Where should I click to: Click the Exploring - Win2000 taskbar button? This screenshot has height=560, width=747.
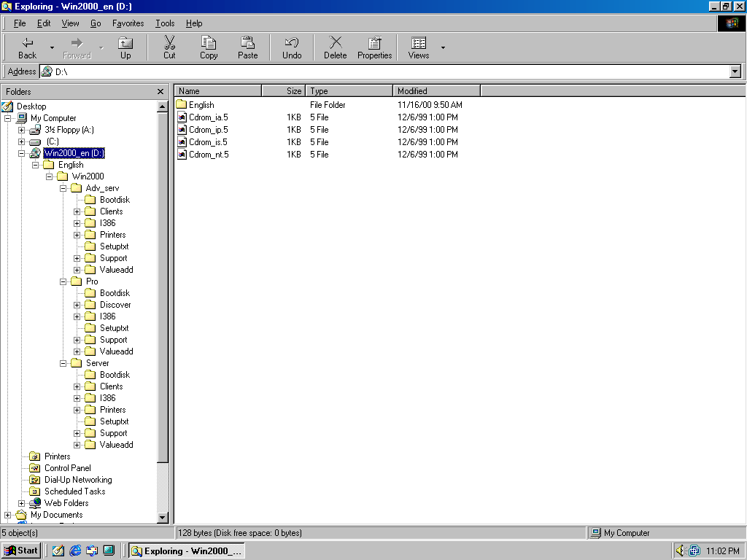(186, 551)
